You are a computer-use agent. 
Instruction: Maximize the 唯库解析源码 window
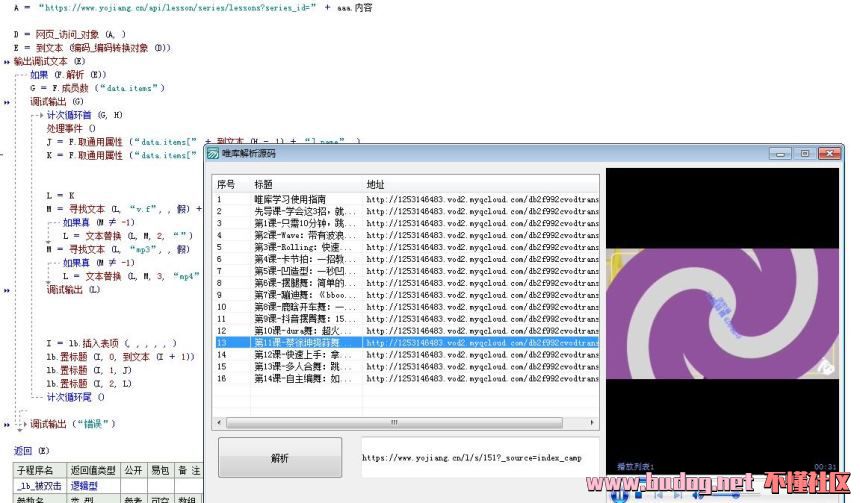(x=803, y=153)
